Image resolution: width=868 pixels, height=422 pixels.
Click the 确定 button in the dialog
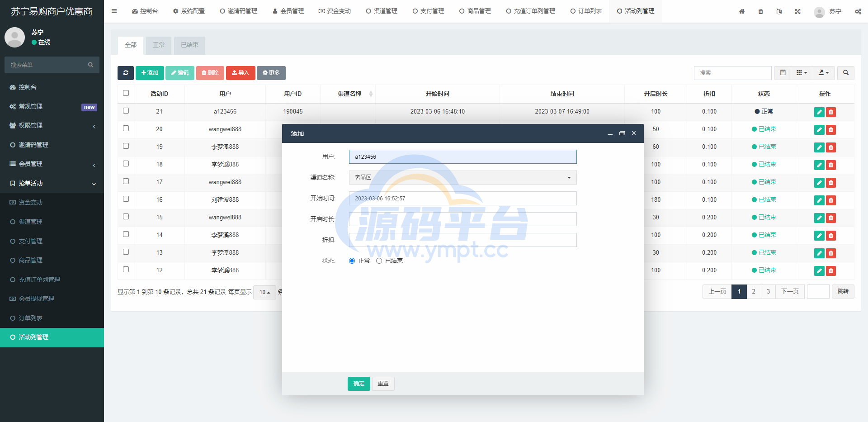359,384
